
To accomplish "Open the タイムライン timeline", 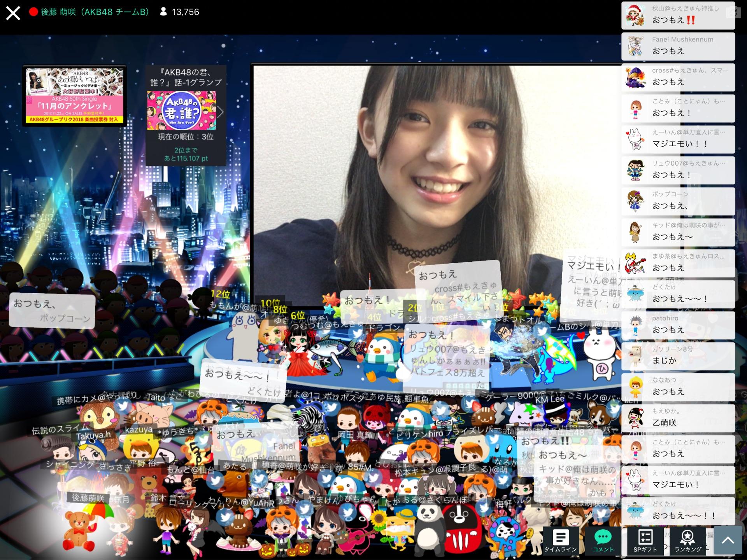I will tap(560, 541).
